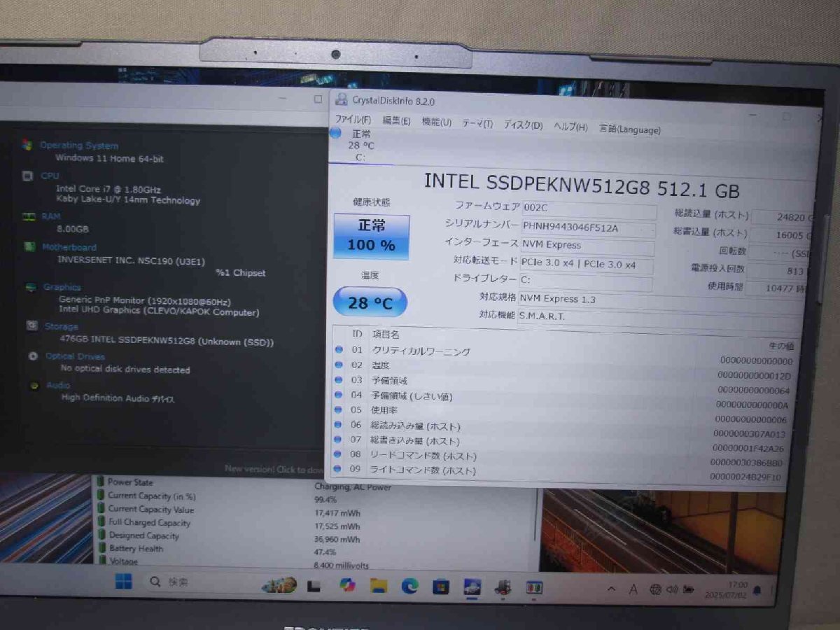
Task: Click the Audio speaker icon in Speccy
Action: (34, 385)
